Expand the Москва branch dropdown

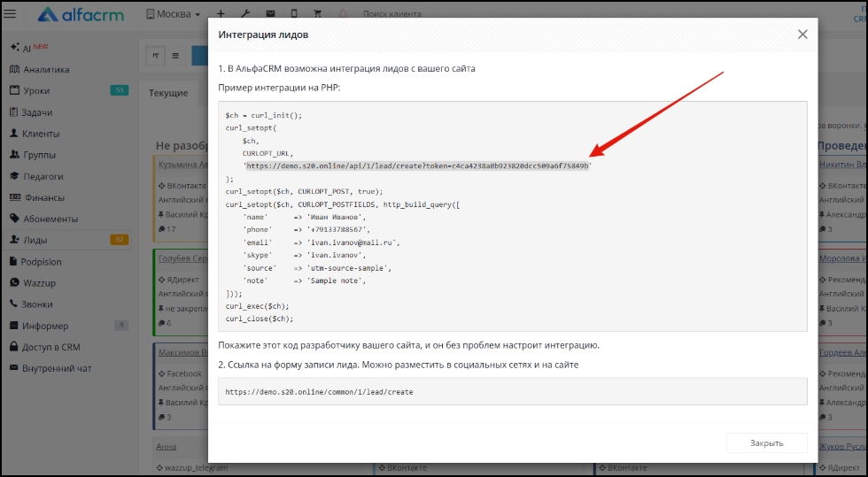point(173,14)
